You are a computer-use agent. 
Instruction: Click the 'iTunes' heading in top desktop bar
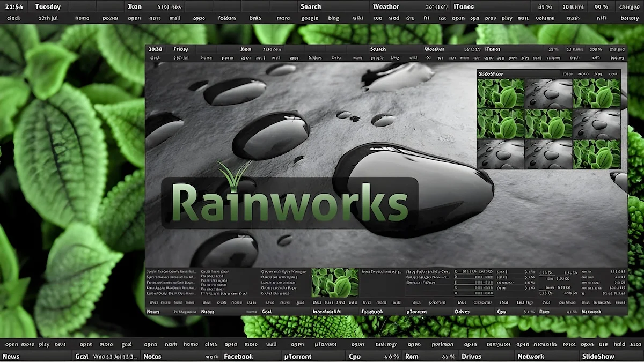coord(464,6)
